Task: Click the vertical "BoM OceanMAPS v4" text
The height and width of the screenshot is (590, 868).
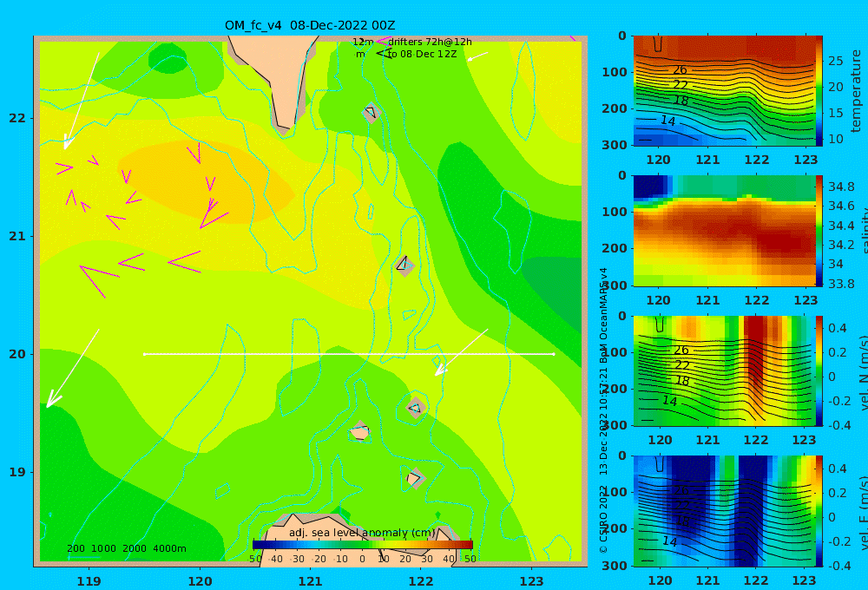Action: [603, 316]
